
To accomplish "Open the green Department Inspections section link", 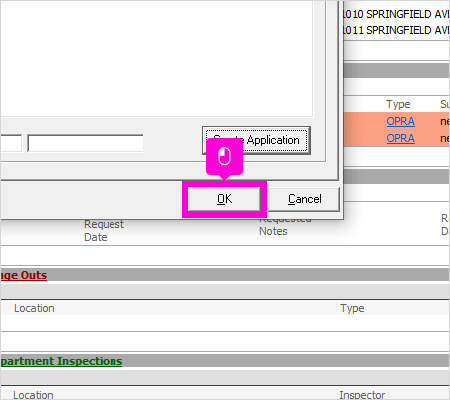I will (61, 361).
